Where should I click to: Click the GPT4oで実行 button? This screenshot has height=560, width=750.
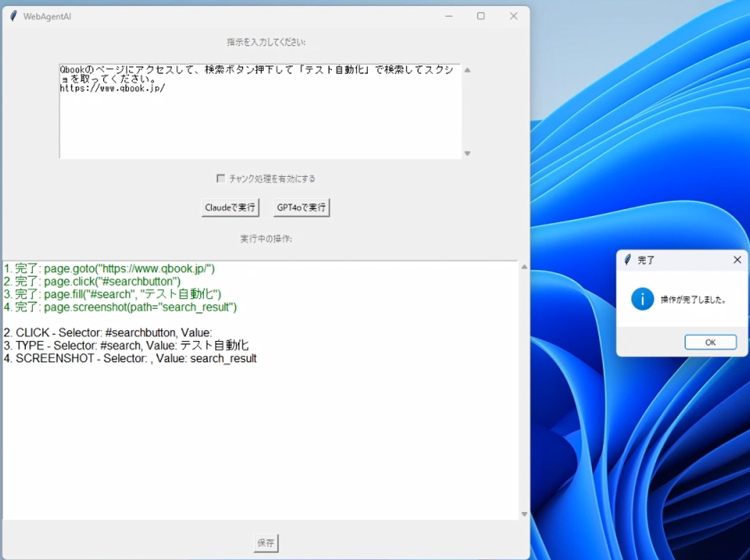coord(301,207)
